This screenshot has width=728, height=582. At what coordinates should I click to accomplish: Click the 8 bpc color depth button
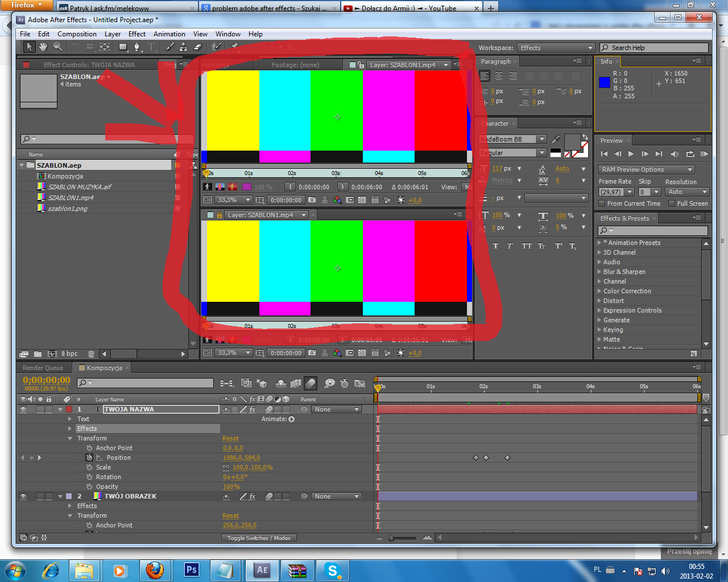pyautogui.click(x=69, y=354)
